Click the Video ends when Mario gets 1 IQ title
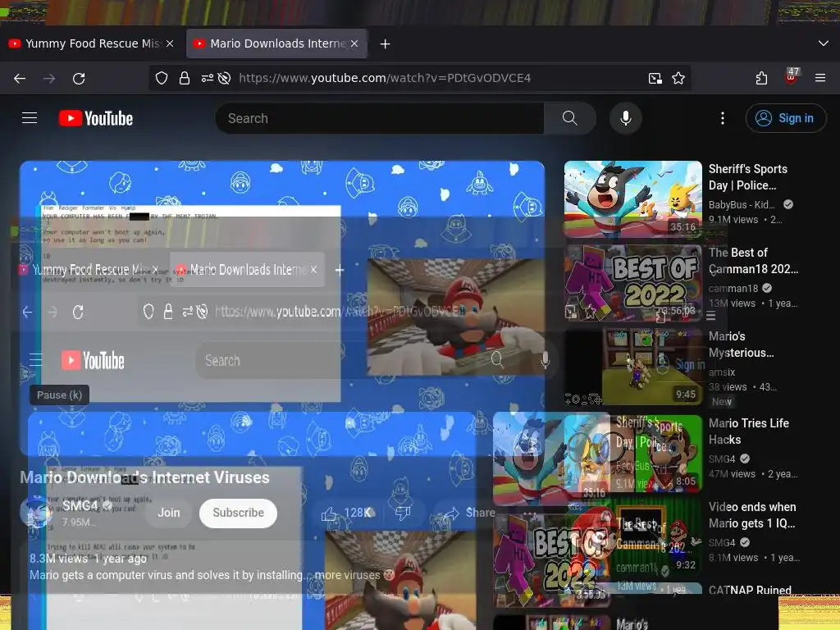Viewport: 840px width, 630px height. [752, 515]
